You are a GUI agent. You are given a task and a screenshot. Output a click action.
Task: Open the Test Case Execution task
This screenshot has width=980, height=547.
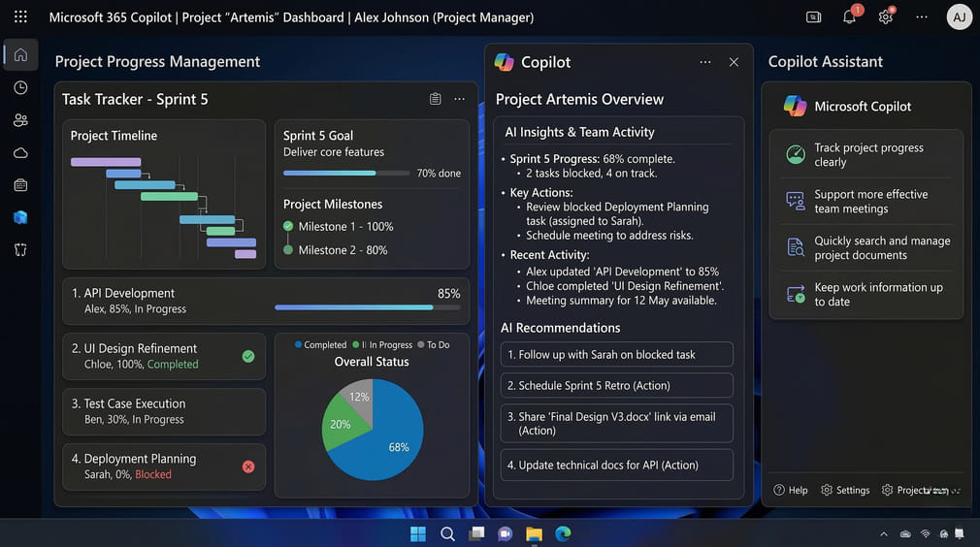(x=164, y=411)
